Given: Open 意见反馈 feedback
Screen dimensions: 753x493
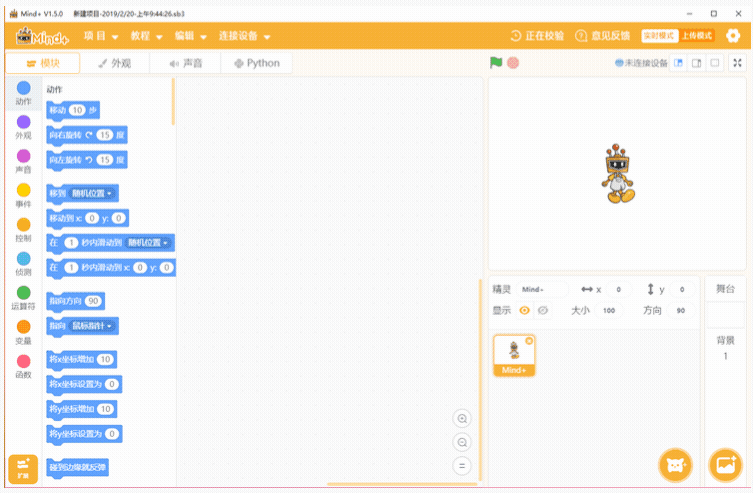Looking at the screenshot, I should click(603, 36).
